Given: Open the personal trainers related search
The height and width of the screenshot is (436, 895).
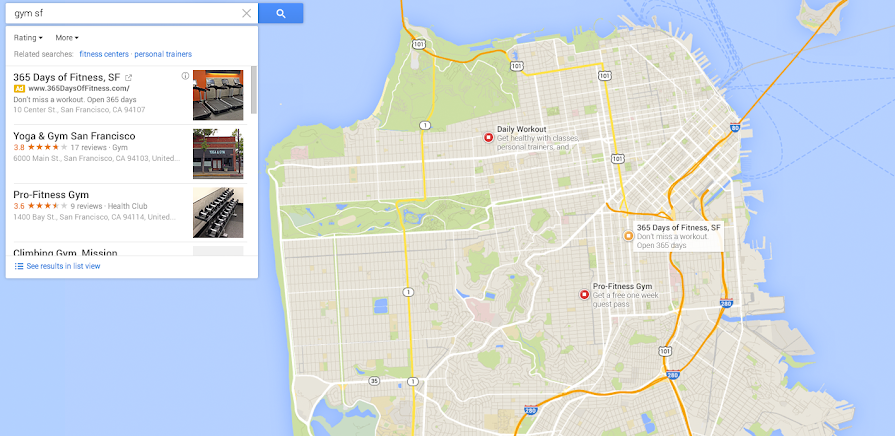Looking at the screenshot, I should point(163,54).
